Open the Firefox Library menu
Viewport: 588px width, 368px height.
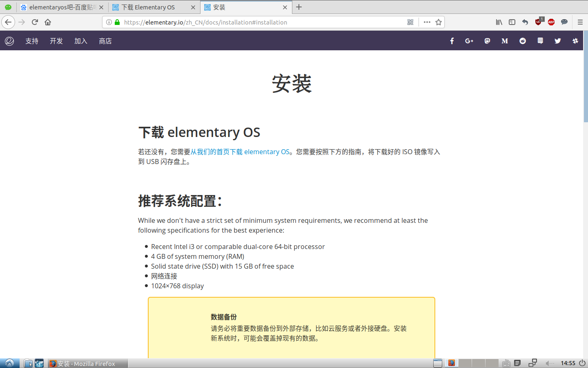coord(499,22)
